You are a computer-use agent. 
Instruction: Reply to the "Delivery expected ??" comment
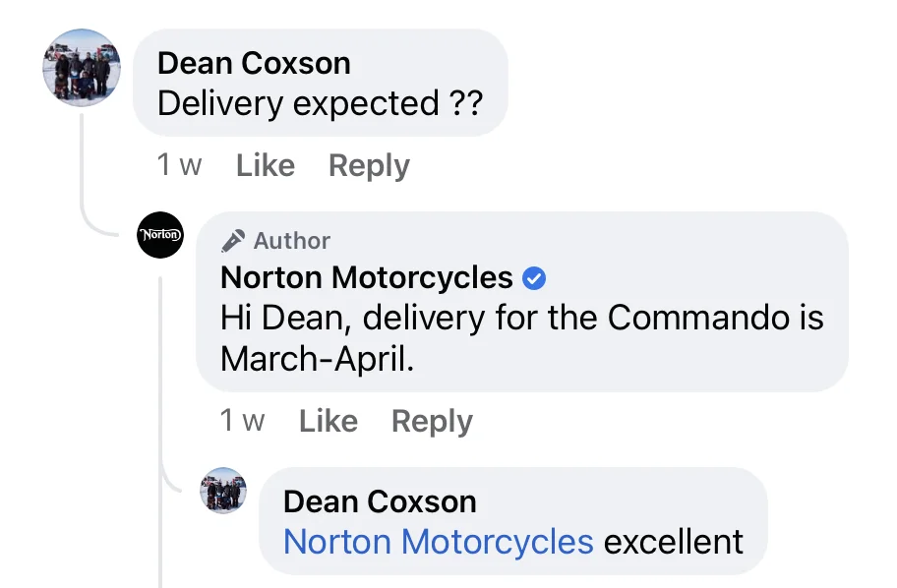pyautogui.click(x=369, y=165)
